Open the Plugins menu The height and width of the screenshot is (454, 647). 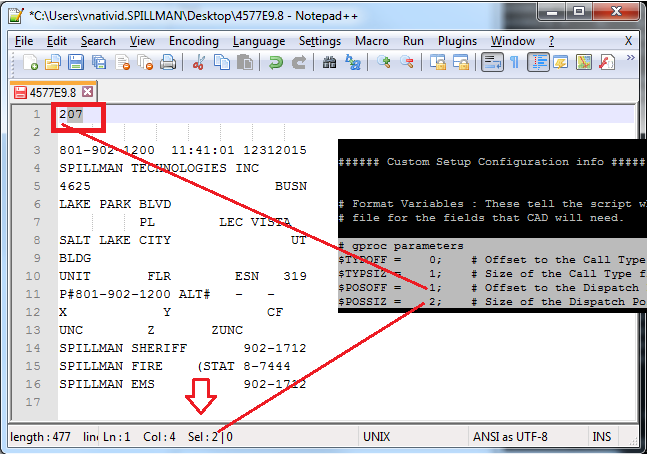coord(457,41)
